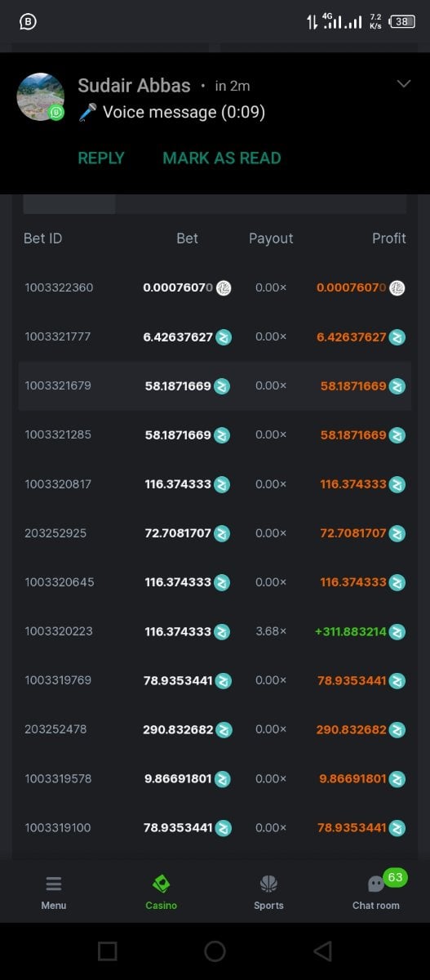Tap Android back triangle button

[322, 951]
